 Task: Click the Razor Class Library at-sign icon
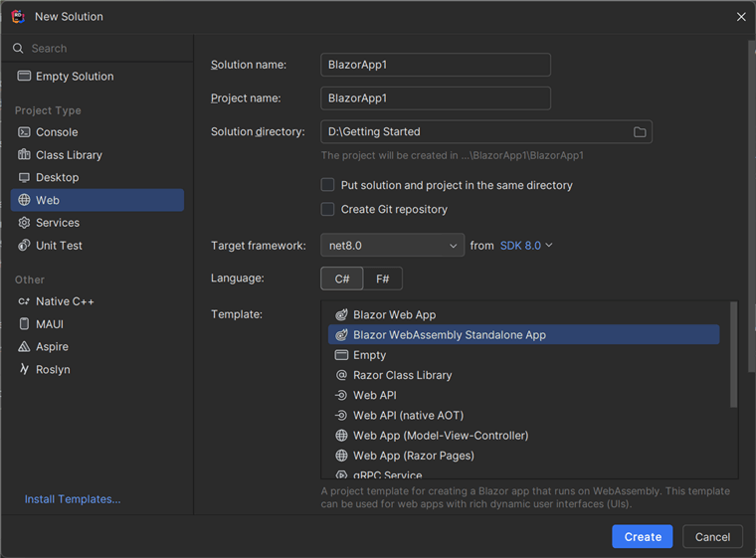(341, 375)
